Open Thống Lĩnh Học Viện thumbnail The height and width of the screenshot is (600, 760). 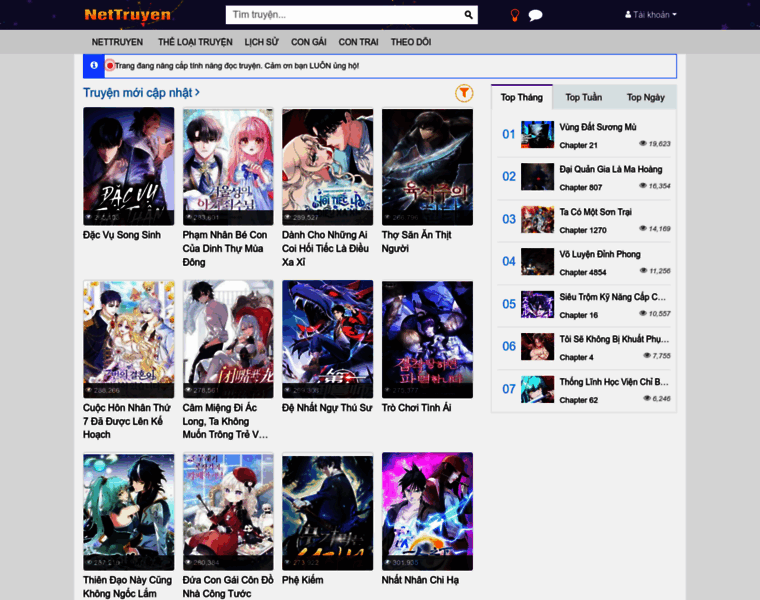point(538,389)
